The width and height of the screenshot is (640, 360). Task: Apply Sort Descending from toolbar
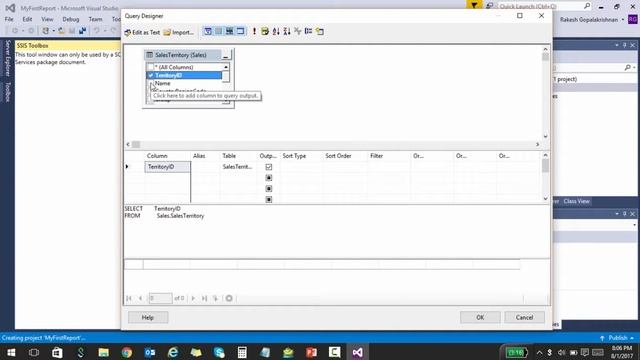click(x=287, y=31)
